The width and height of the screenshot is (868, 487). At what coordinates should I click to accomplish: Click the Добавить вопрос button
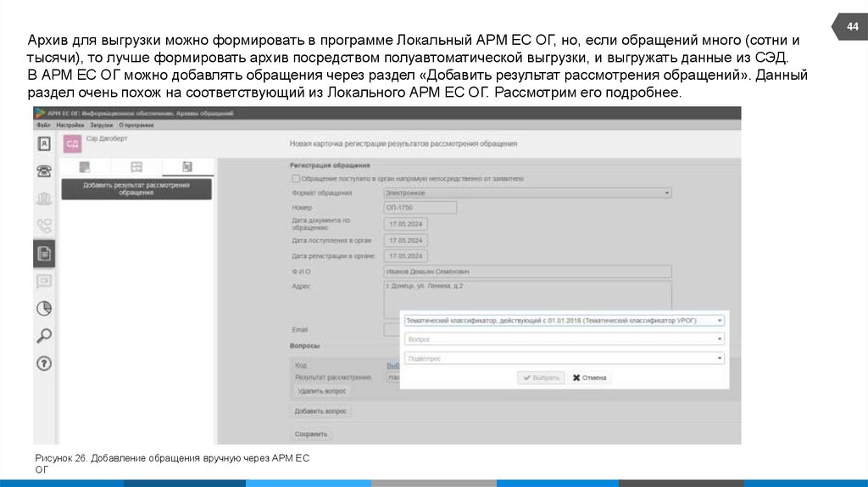320,411
